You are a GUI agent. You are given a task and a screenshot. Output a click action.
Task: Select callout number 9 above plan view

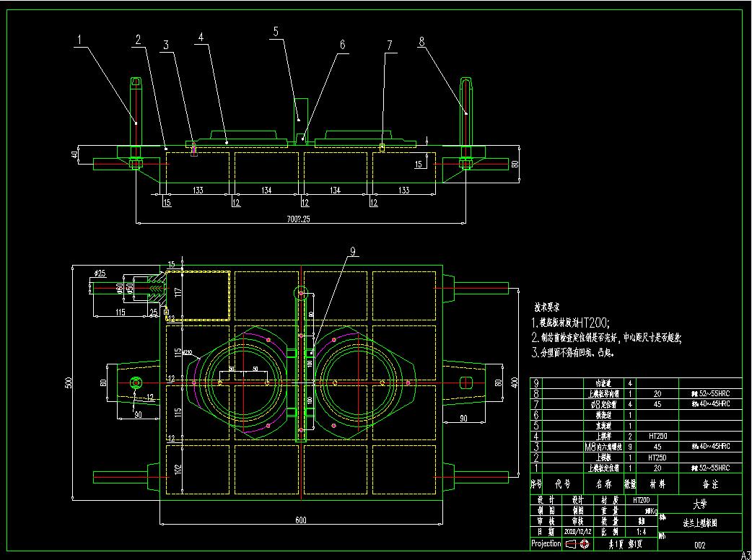(353, 251)
